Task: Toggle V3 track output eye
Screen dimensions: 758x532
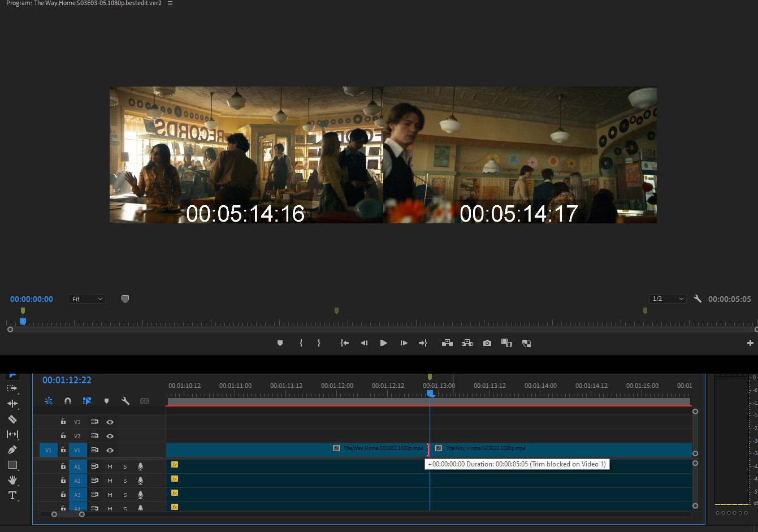Action: click(110, 422)
